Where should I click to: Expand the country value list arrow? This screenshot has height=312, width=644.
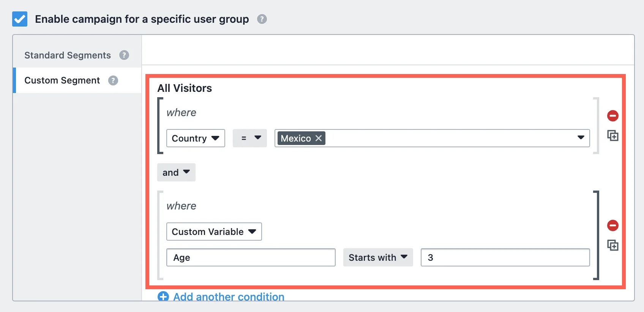pos(581,138)
